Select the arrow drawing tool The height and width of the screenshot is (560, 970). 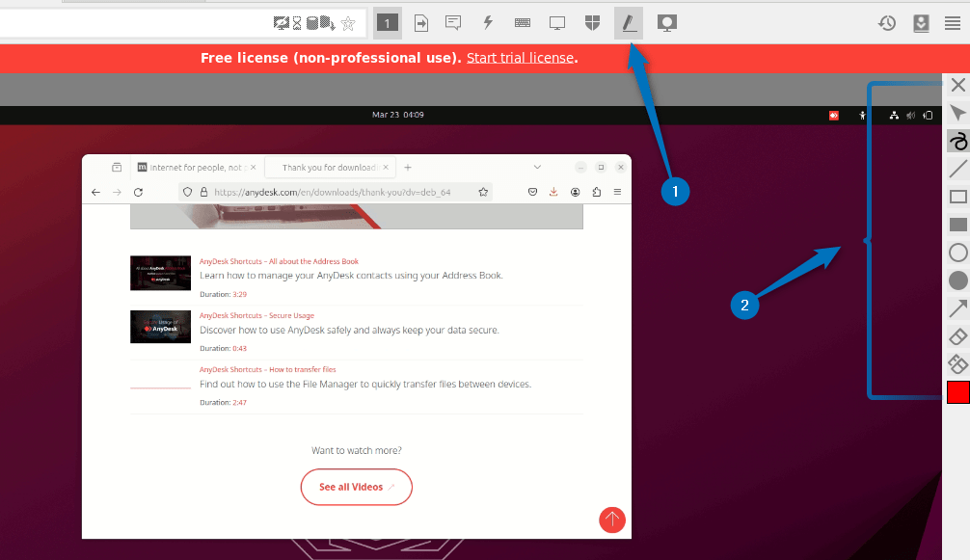click(957, 307)
